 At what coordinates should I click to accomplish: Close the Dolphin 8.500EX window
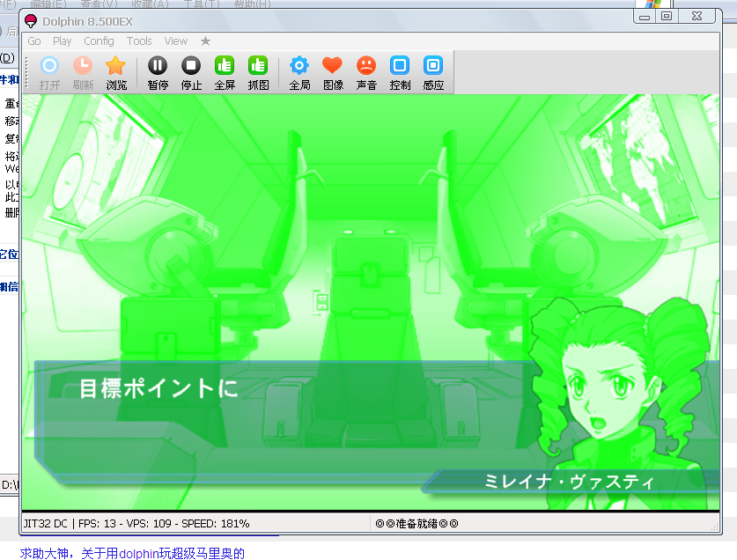tap(696, 16)
